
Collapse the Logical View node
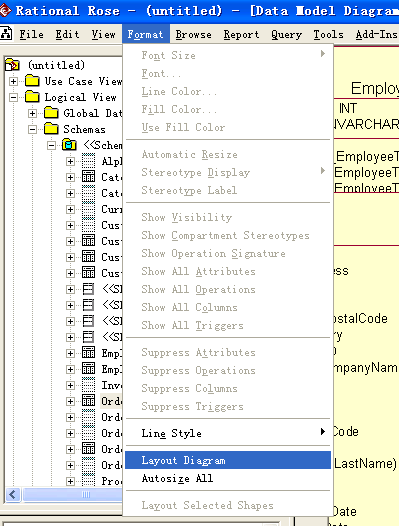pyautogui.click(x=13, y=97)
